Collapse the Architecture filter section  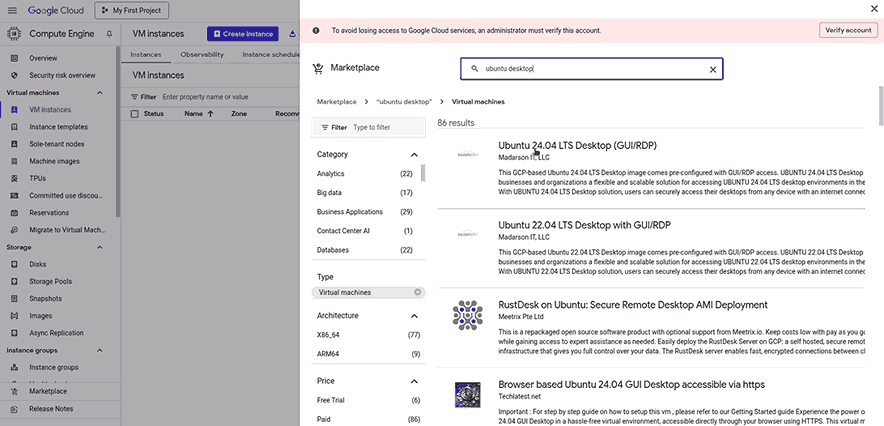coord(414,316)
